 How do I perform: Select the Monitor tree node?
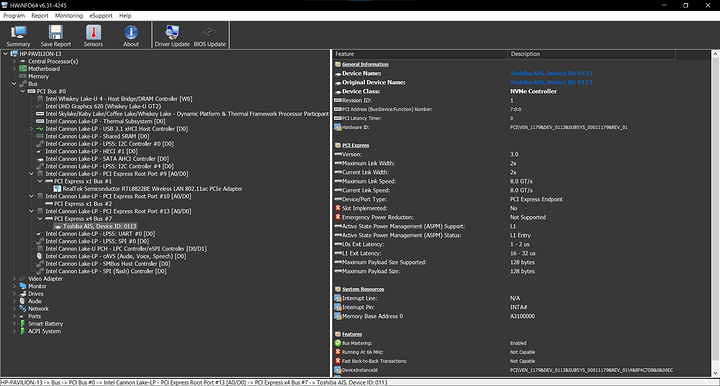pos(37,286)
